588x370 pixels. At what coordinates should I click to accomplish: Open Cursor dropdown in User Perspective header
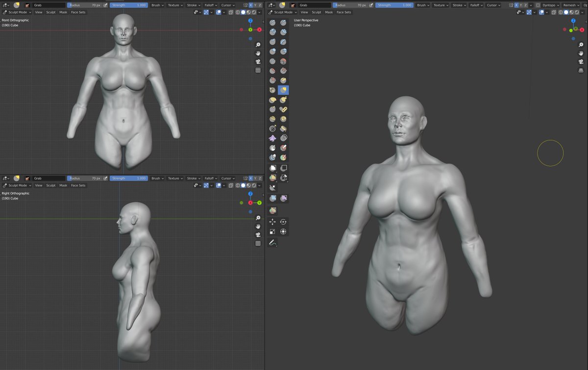493,5
